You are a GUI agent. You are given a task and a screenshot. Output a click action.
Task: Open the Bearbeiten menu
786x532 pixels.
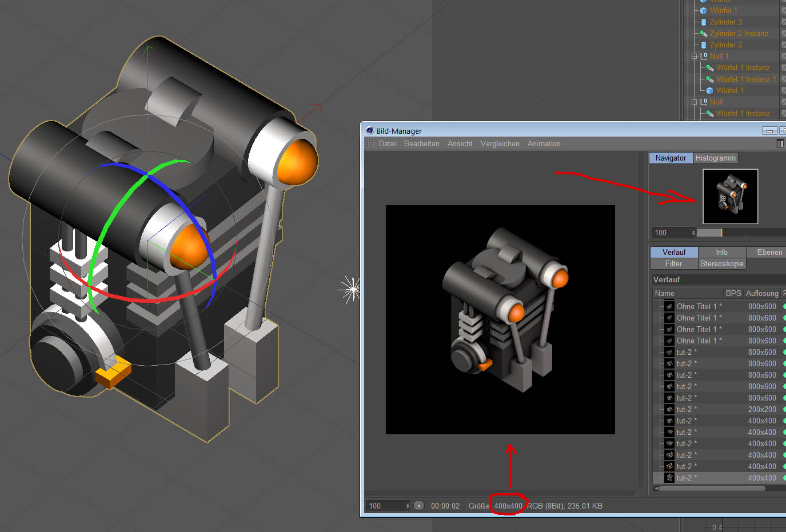tap(422, 143)
